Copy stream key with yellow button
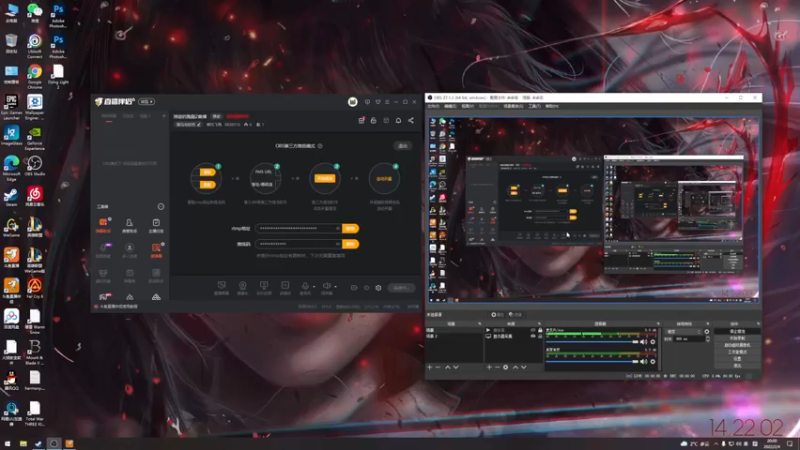Screen dimensions: 800x450 tap(351, 244)
